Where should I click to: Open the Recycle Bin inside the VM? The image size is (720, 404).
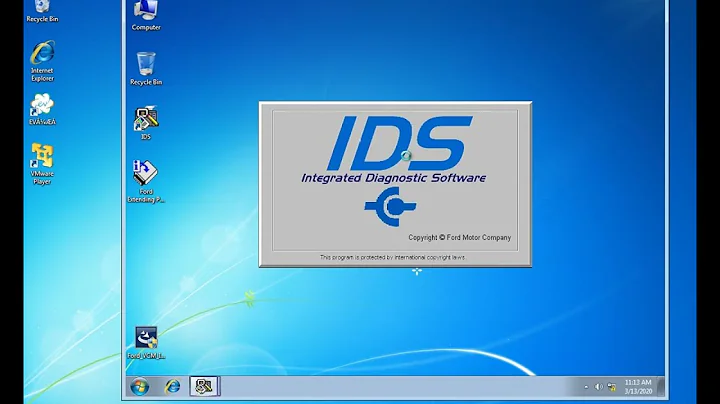146,68
